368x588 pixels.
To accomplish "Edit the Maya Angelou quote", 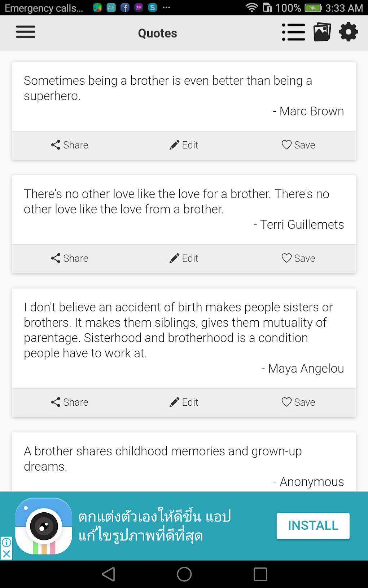I will click(184, 402).
